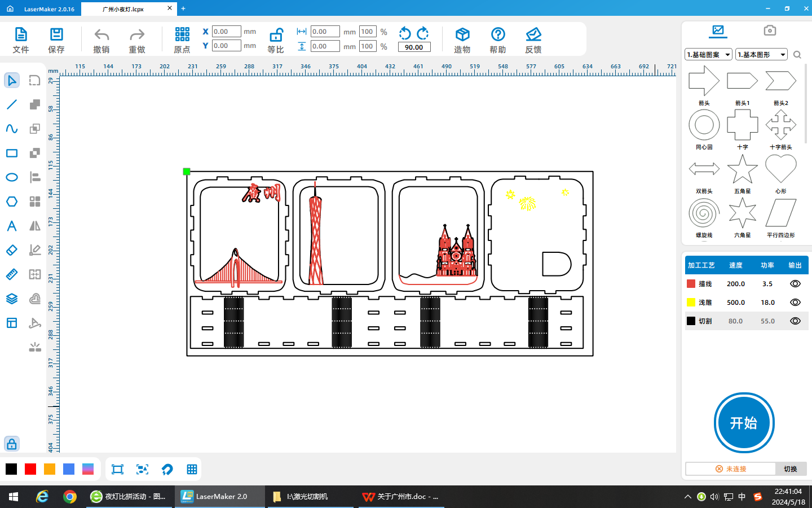Select the text tool
Image resolution: width=812 pixels, height=508 pixels.
pos(12,226)
